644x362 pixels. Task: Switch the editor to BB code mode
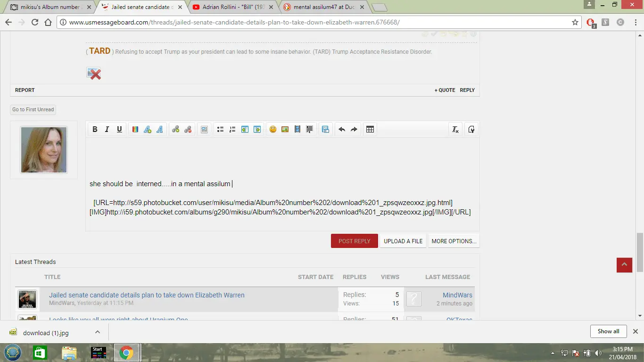click(471, 129)
